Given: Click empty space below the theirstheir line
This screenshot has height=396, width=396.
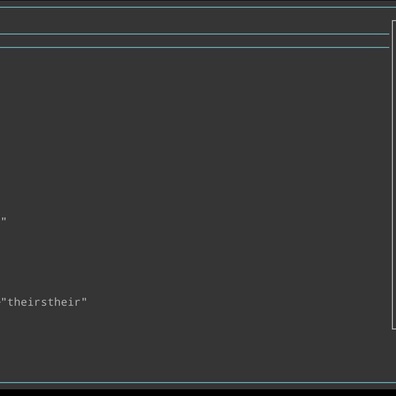Looking at the screenshot, I should pyautogui.click(x=195, y=345).
